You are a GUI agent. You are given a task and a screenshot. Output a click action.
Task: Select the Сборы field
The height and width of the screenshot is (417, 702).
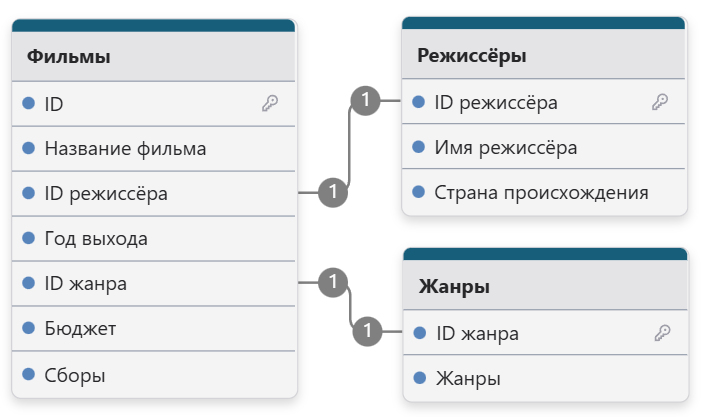(x=154, y=374)
